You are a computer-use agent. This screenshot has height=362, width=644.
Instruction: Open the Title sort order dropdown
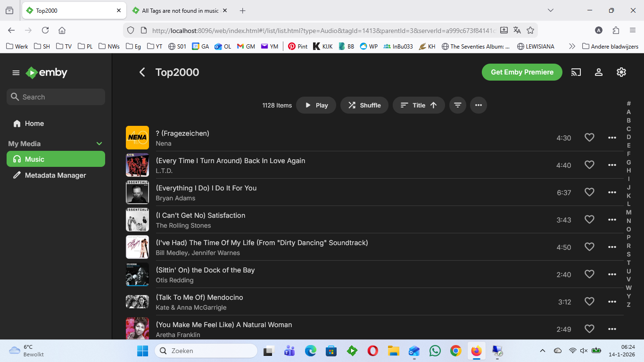(418, 105)
